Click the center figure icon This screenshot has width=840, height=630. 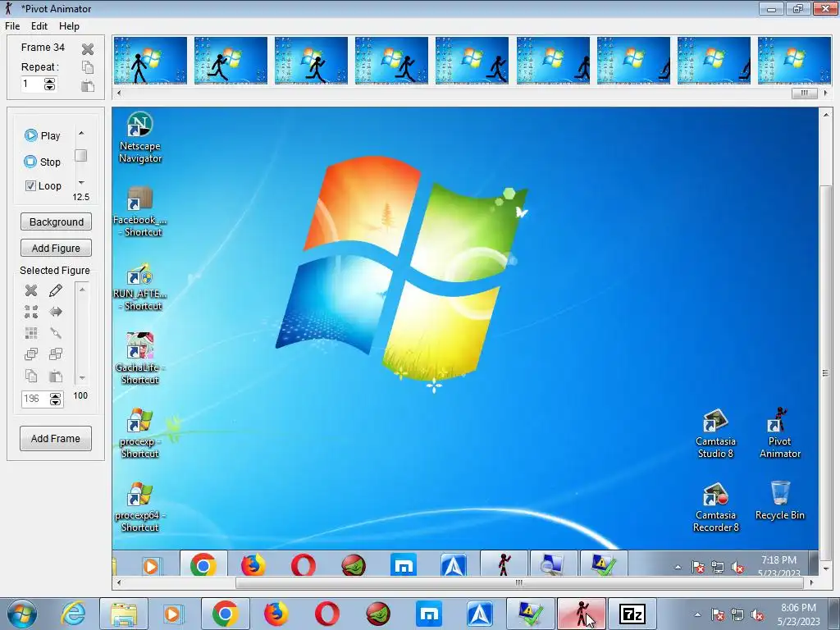(x=31, y=312)
